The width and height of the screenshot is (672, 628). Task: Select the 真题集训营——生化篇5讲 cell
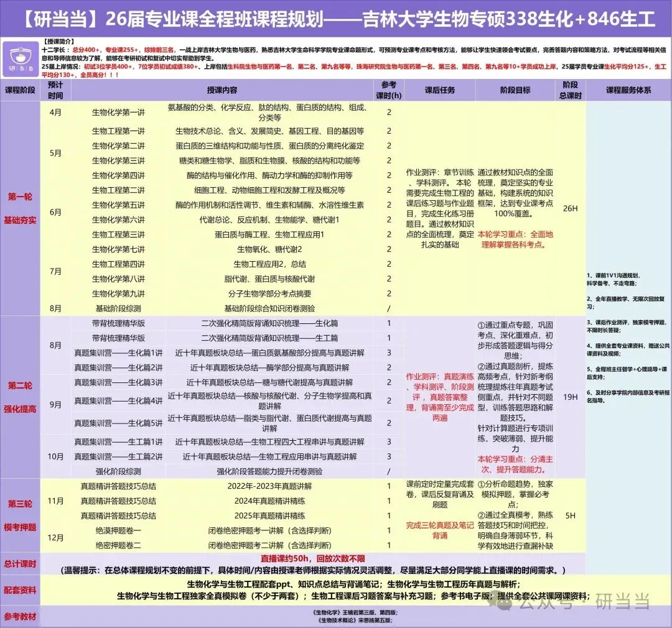pyautogui.click(x=118, y=423)
